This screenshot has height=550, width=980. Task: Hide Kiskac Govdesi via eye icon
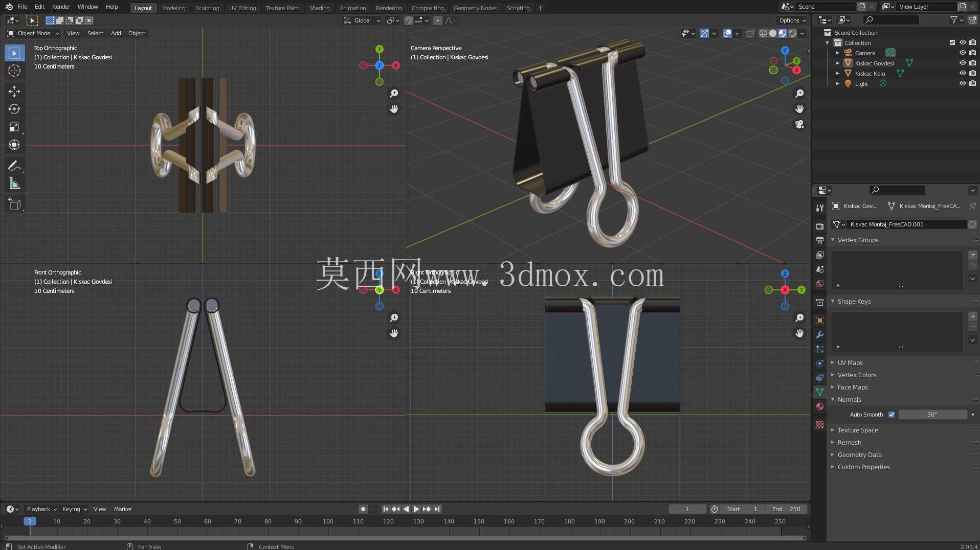click(x=963, y=63)
